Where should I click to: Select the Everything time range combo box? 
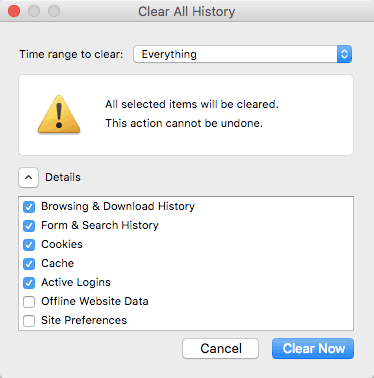[x=243, y=54]
